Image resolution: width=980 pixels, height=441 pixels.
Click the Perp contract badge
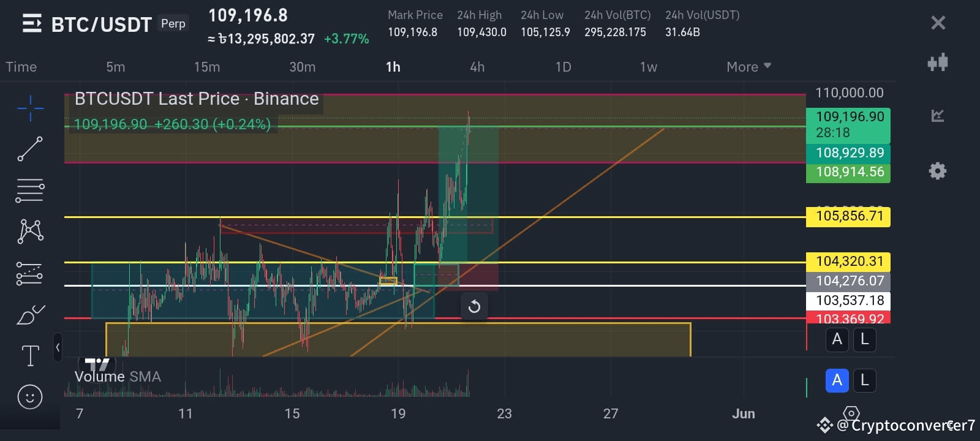point(173,23)
